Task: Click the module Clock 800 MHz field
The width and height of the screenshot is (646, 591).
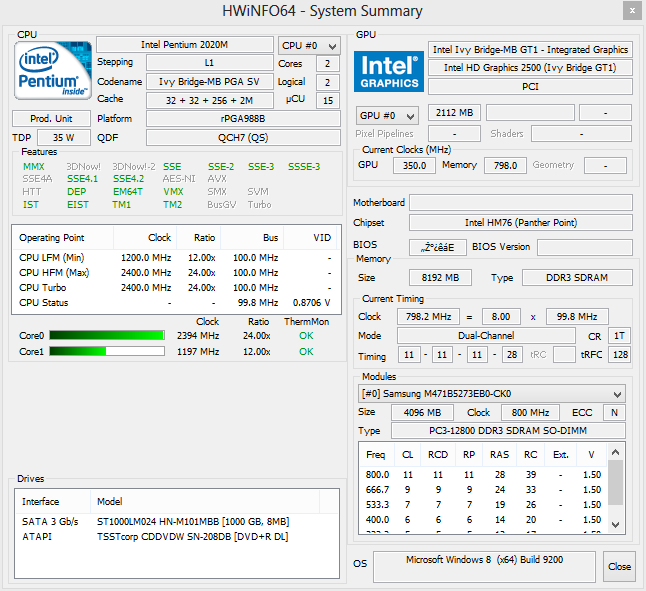Action: [531, 413]
